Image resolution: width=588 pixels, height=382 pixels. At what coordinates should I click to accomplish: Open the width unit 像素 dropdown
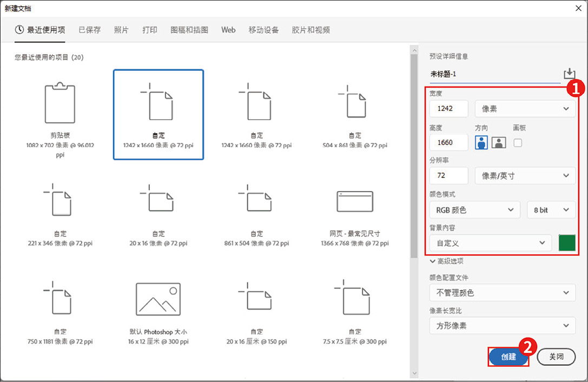pos(524,109)
